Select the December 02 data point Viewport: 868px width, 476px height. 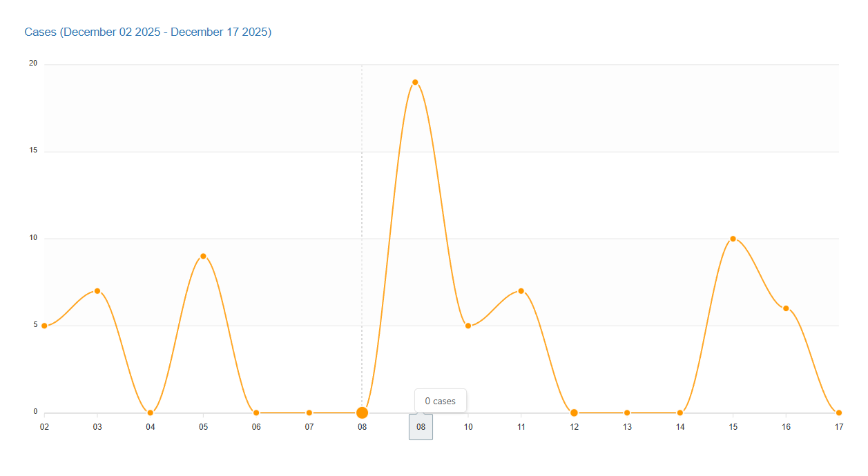pos(44,326)
